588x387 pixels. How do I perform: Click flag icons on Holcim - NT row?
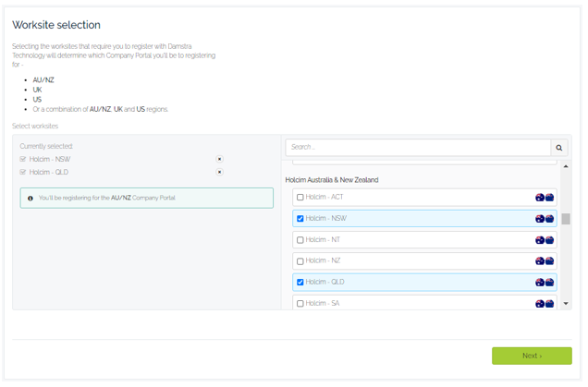pyautogui.click(x=545, y=240)
